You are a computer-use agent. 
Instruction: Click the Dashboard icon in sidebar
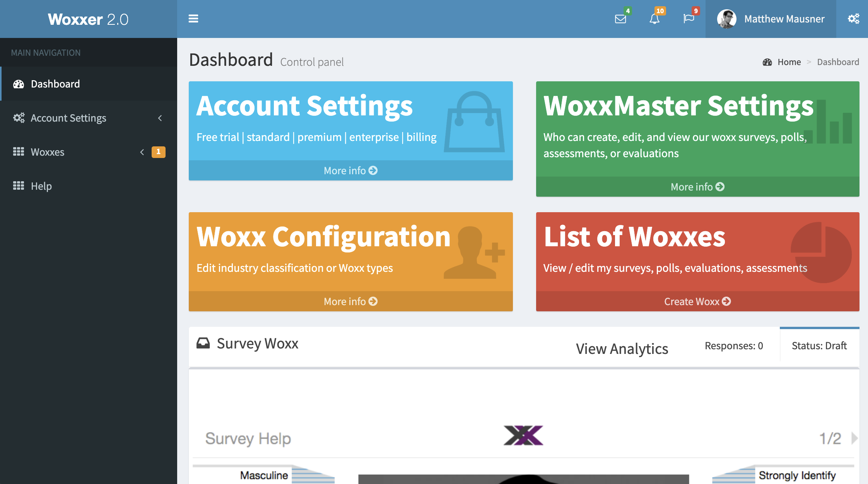tap(17, 84)
